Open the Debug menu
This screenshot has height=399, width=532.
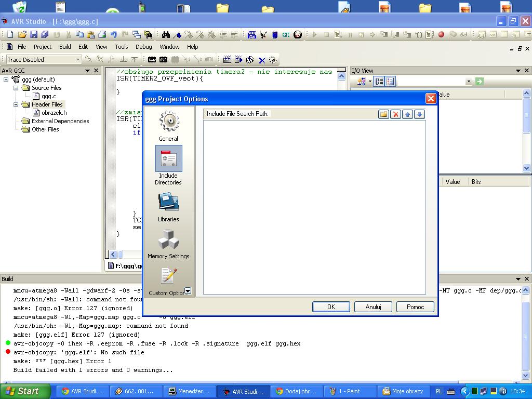143,47
